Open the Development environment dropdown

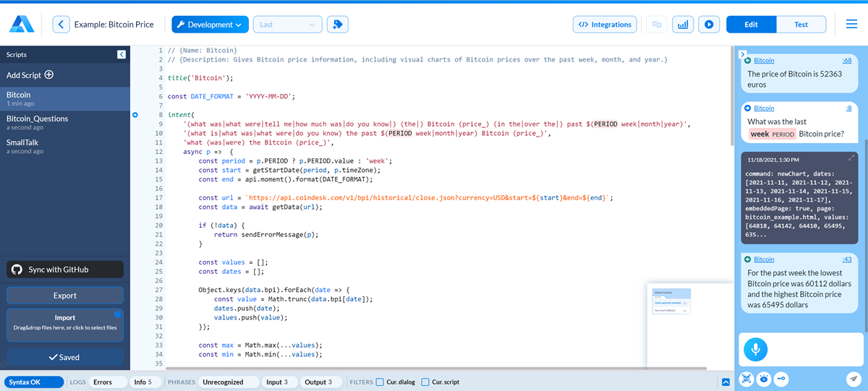coord(210,25)
